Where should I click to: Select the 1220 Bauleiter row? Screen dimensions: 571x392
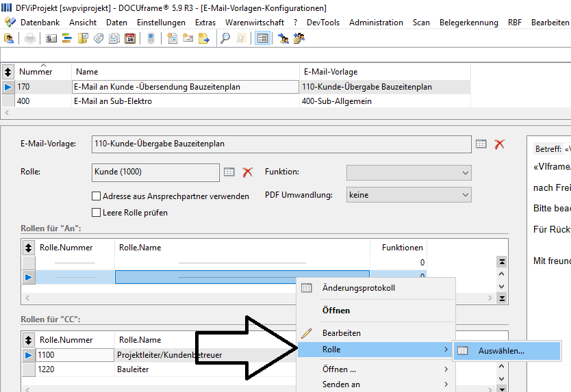158,369
